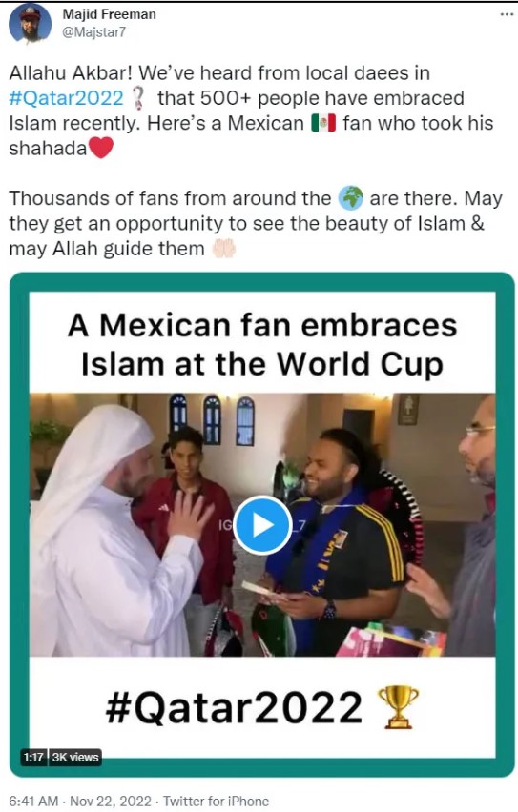The height and width of the screenshot is (812, 518).
Task: Open the three-dot tweet options menu
Action: click(506, 14)
